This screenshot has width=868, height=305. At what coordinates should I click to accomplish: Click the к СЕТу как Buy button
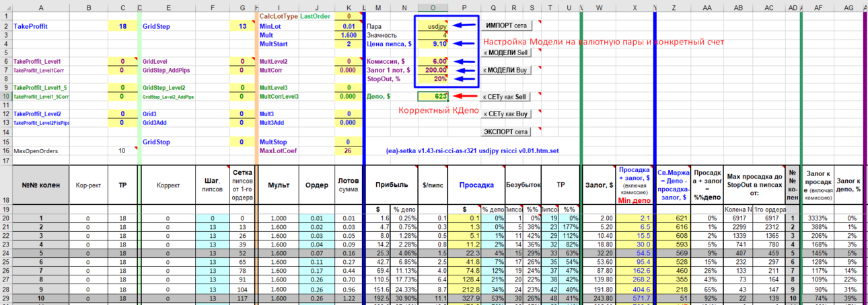coord(505,114)
